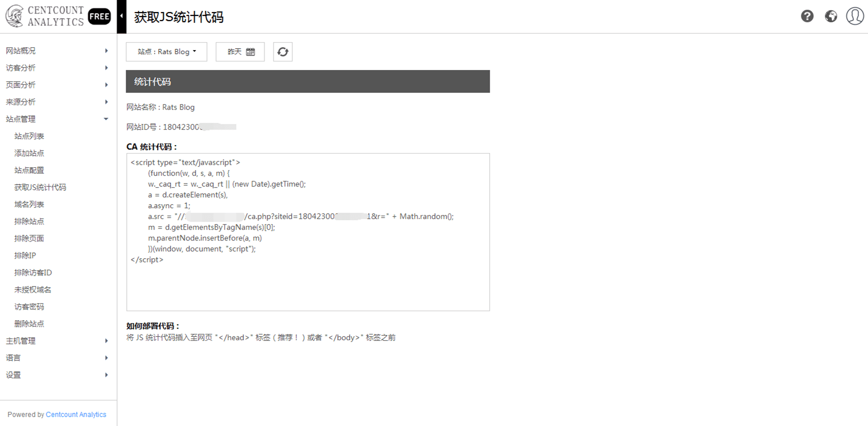This screenshot has width=868, height=426.
Task: Click the 如何部署代码 heading
Action: point(153,326)
